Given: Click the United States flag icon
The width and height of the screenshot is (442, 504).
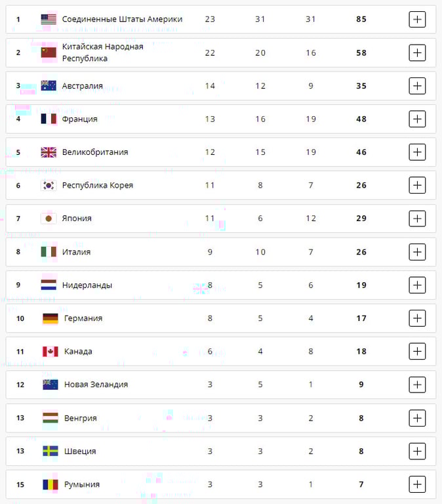Looking at the screenshot, I should pos(49,20).
